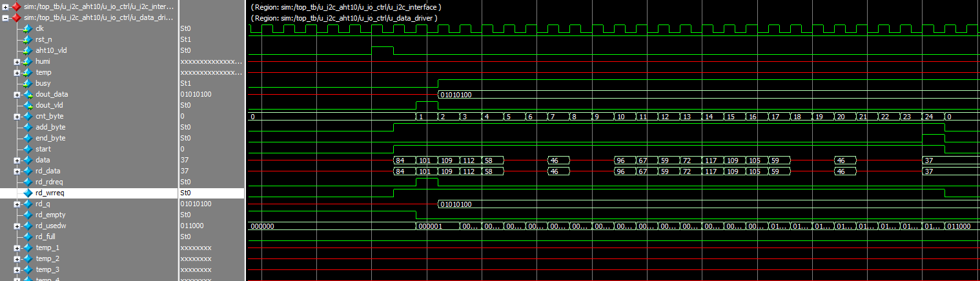Click the 84 segment on rd_data waveform
The height and width of the screenshot is (281, 980).
point(404,171)
